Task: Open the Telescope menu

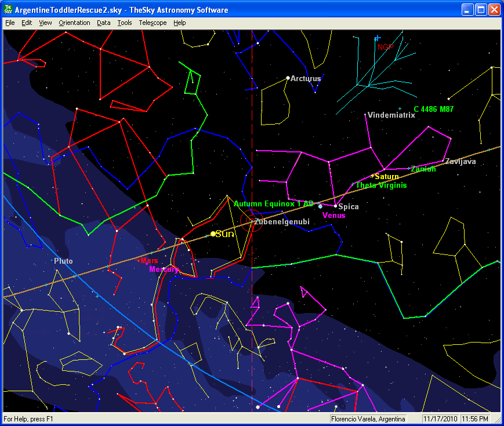Action: [153, 23]
